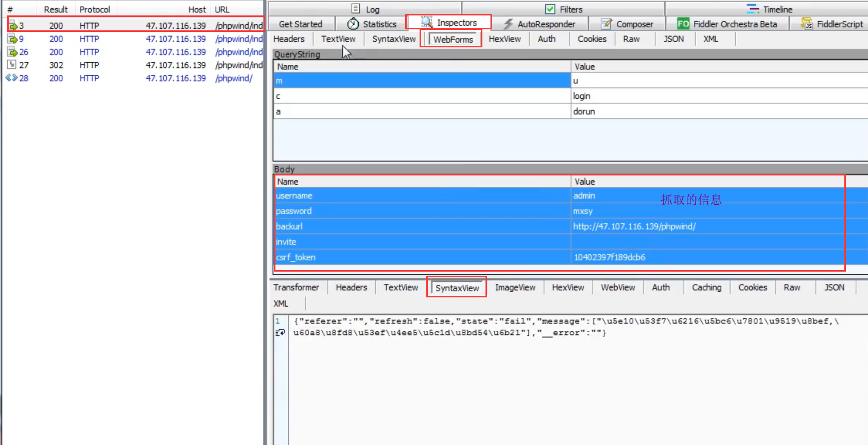Open response Raw tab
The width and height of the screenshot is (868, 445).
pos(792,288)
